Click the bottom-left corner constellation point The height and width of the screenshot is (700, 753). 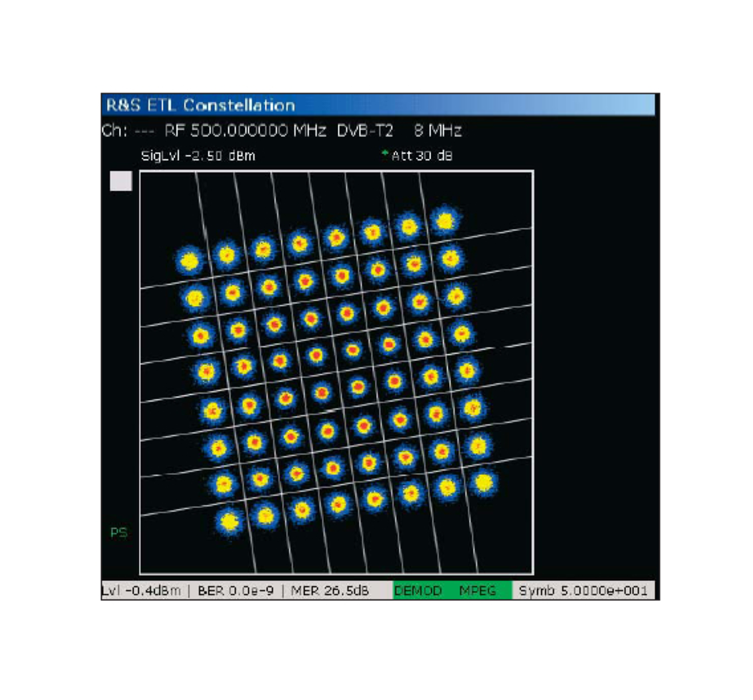coord(229,521)
